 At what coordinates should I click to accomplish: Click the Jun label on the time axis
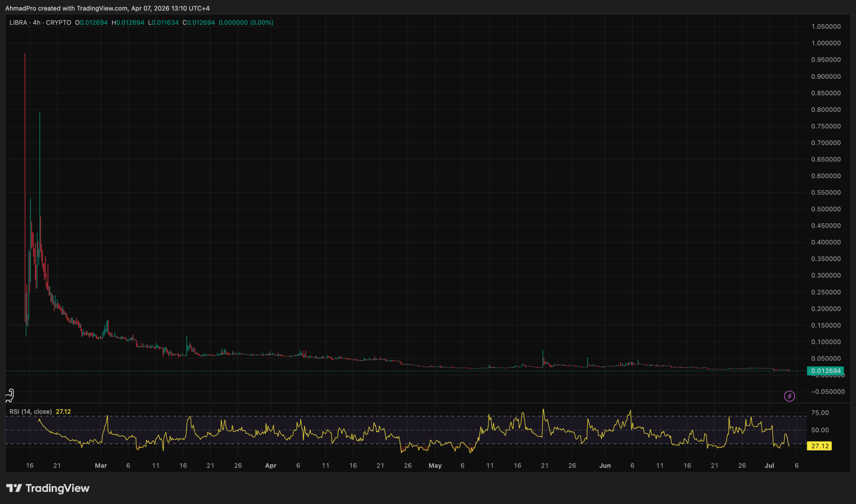(605, 466)
